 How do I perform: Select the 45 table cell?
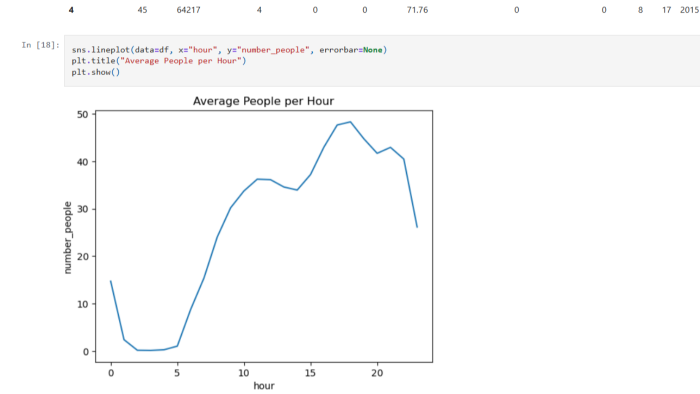click(x=142, y=10)
